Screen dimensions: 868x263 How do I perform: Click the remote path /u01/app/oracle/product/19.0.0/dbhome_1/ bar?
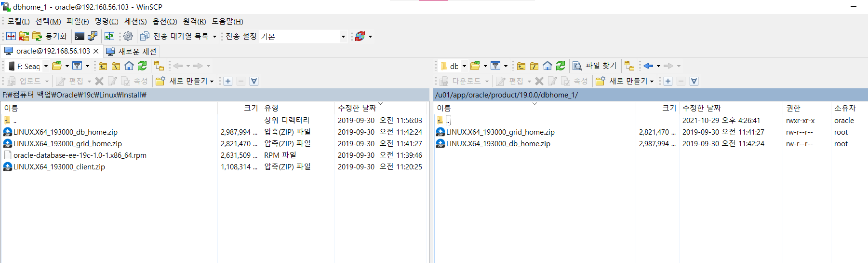pyautogui.click(x=651, y=95)
